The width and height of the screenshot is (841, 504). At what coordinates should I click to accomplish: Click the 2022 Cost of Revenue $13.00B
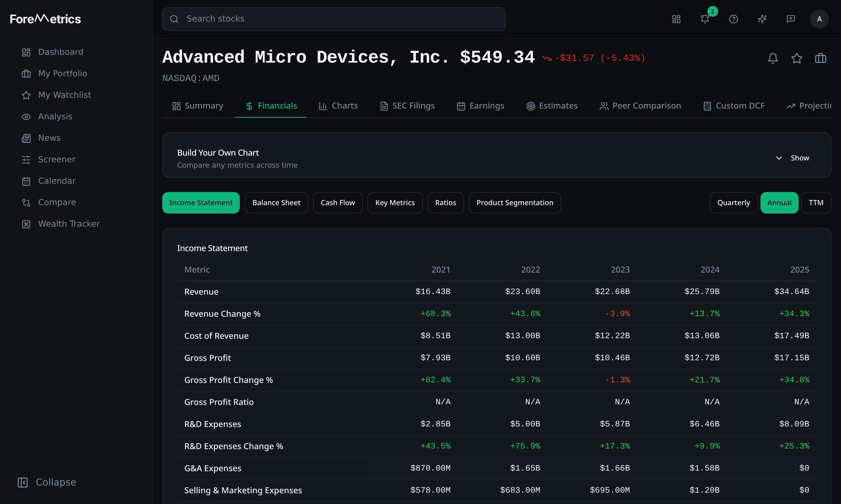[x=522, y=336]
